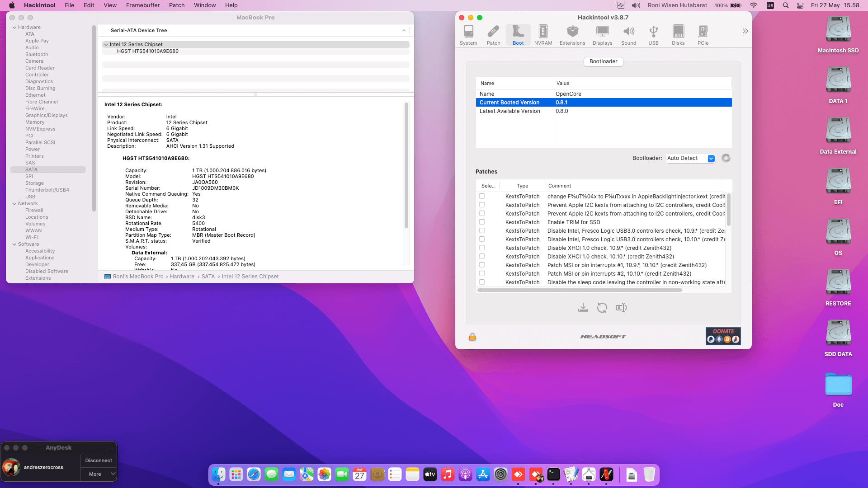The image size is (868, 488).
Task: Open the Displays section
Action: 602,35
